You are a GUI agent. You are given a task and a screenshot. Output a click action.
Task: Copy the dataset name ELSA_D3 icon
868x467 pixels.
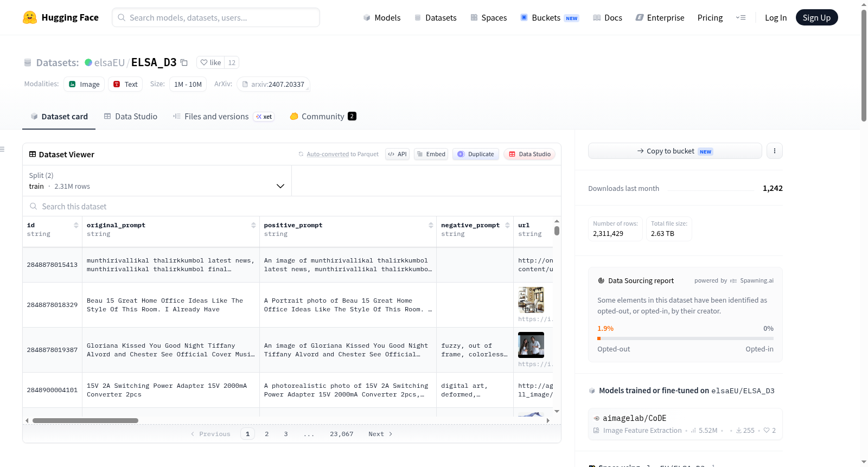(x=184, y=62)
